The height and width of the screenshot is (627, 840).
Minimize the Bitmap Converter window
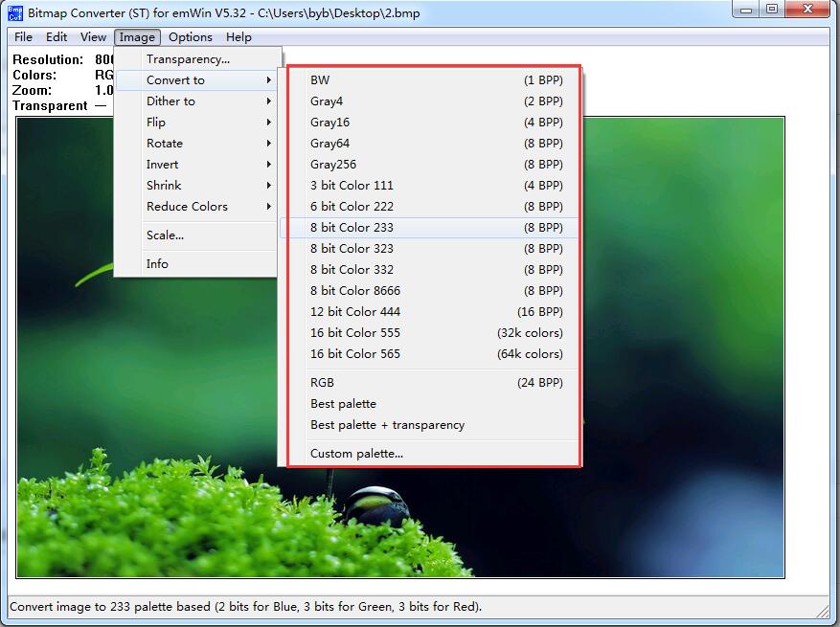746,10
